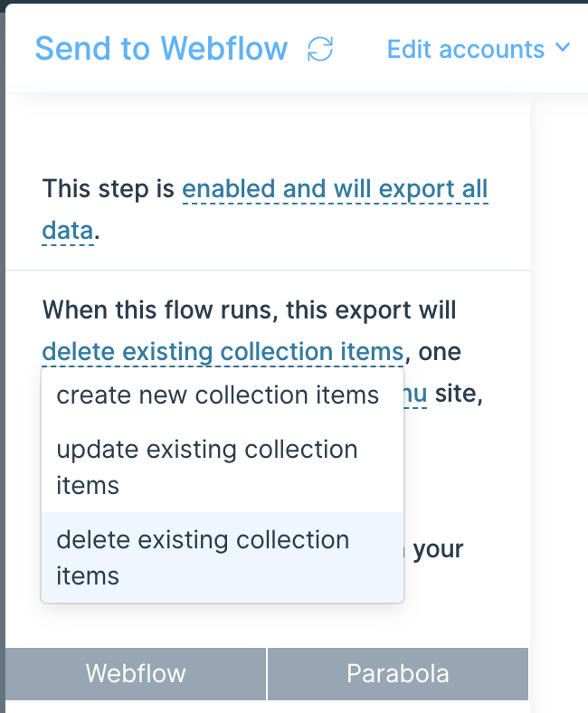Click the word 'your' right of the menu
This screenshot has height=713, width=588.
click(x=438, y=549)
